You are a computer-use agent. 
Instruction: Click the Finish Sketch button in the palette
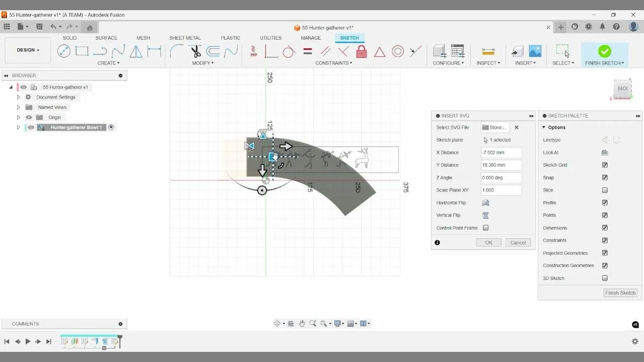620,293
